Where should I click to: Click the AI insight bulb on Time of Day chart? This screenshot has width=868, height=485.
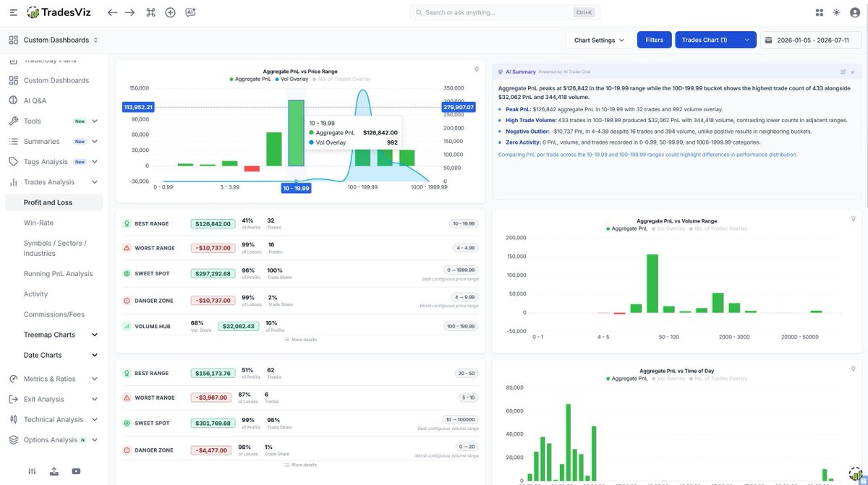[854, 369]
